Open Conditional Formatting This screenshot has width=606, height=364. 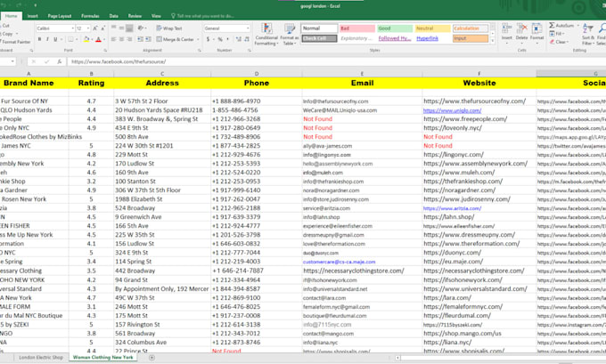266,35
